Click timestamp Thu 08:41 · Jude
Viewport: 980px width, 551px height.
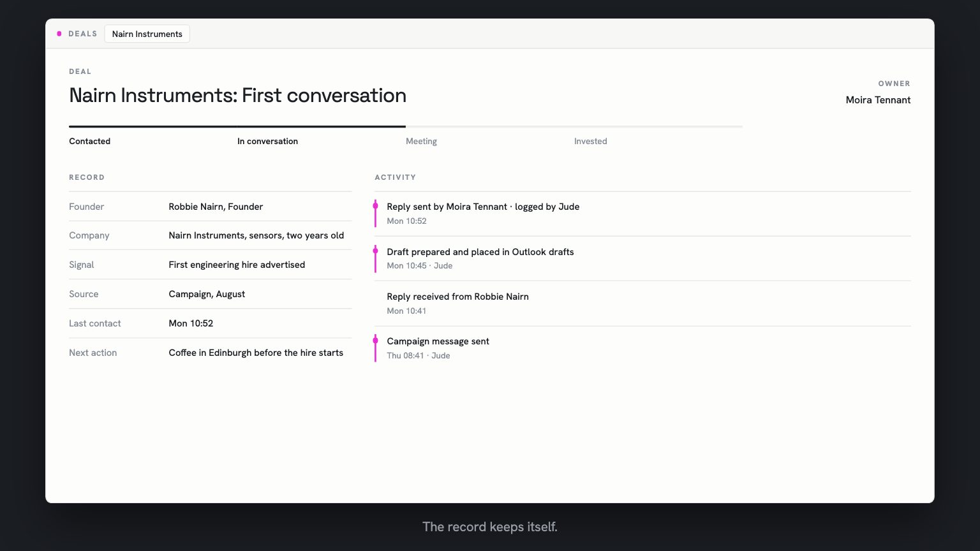[x=418, y=356]
